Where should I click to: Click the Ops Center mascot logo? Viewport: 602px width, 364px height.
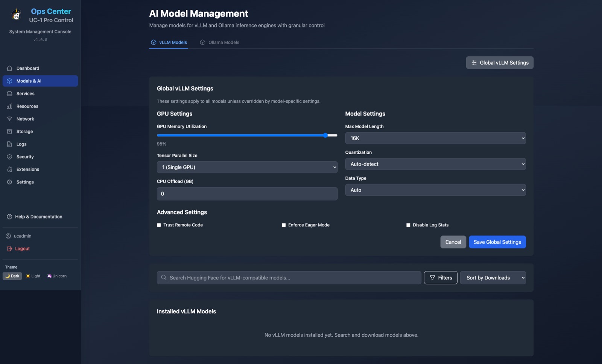point(16,15)
